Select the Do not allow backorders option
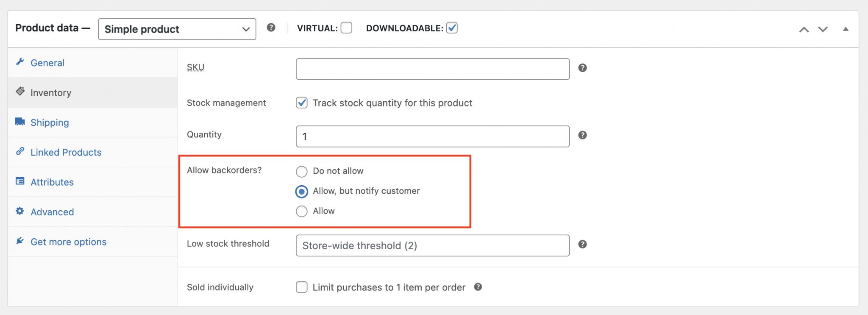This screenshot has height=315, width=868. (301, 171)
